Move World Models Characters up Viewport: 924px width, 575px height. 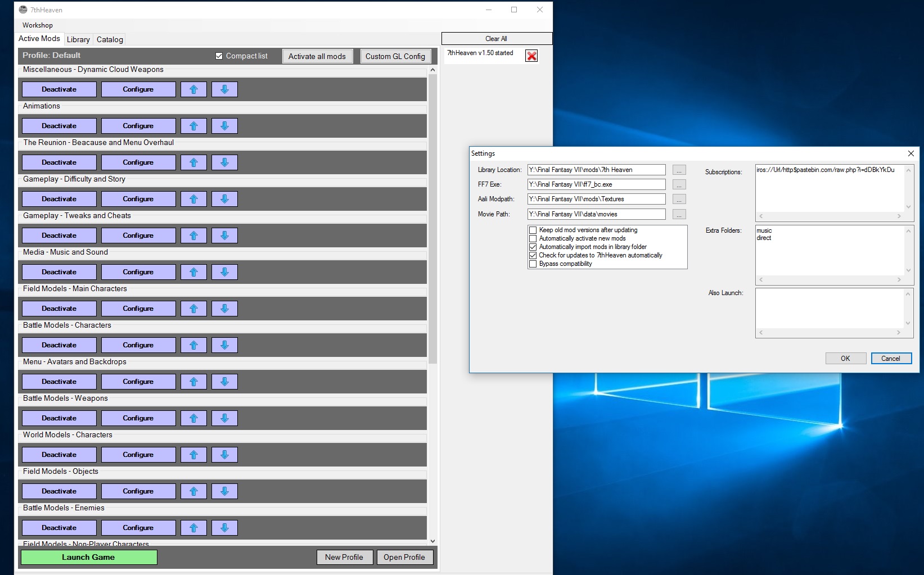(x=193, y=455)
